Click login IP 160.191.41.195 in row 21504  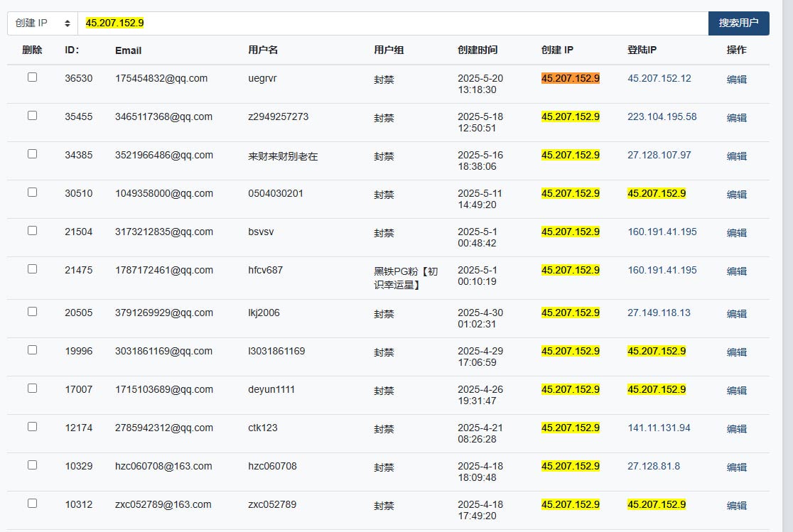coord(662,232)
